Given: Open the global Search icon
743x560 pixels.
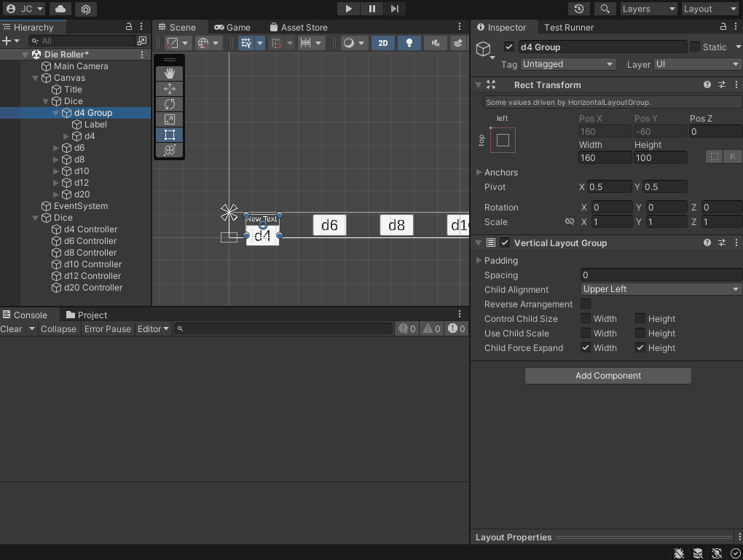Looking at the screenshot, I should click(605, 9).
